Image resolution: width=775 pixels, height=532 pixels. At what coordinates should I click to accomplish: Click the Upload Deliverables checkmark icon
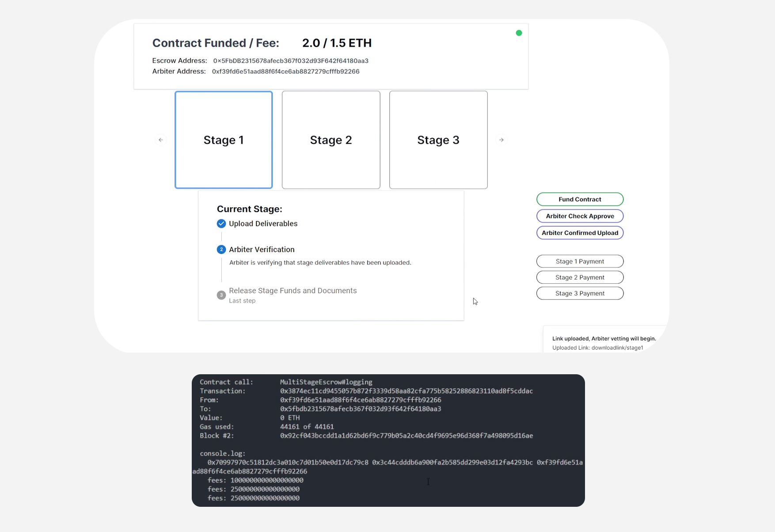221,224
